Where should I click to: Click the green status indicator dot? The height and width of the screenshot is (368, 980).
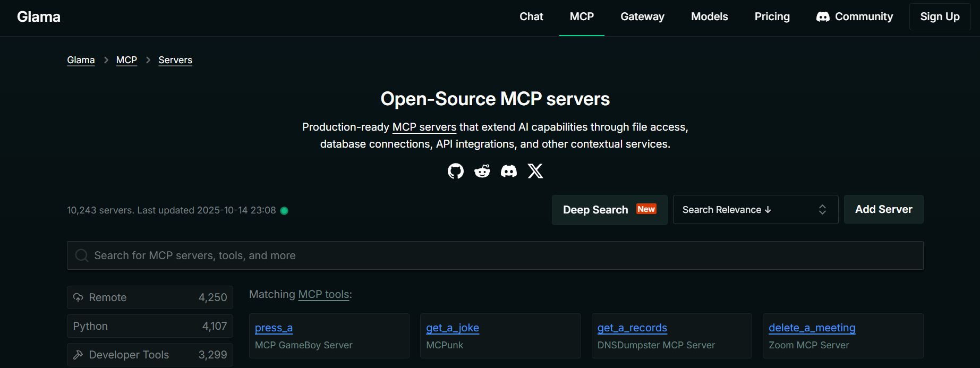(284, 211)
